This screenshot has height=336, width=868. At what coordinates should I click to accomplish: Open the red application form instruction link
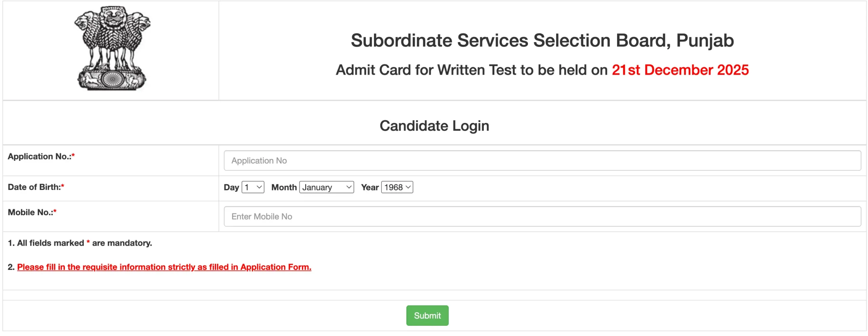coord(164,267)
